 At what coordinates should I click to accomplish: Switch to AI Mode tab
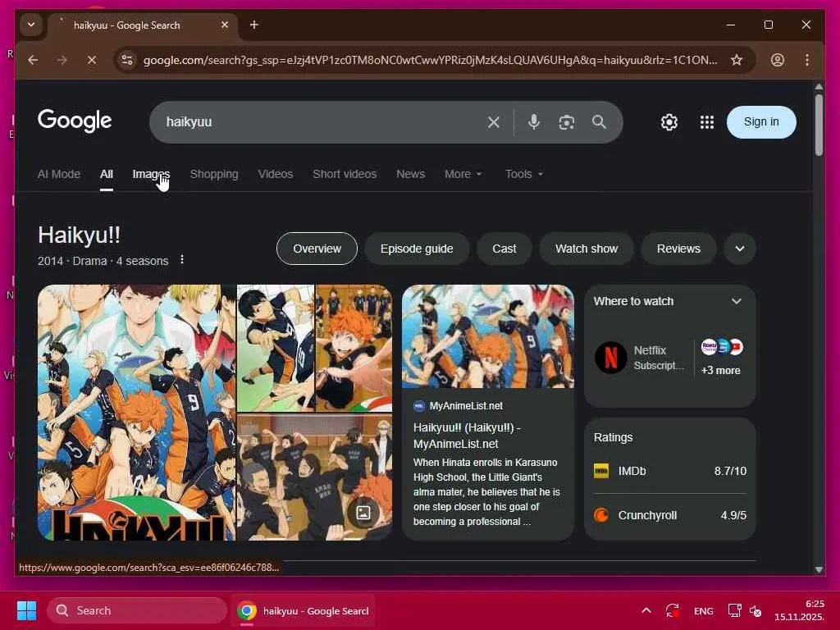click(59, 174)
